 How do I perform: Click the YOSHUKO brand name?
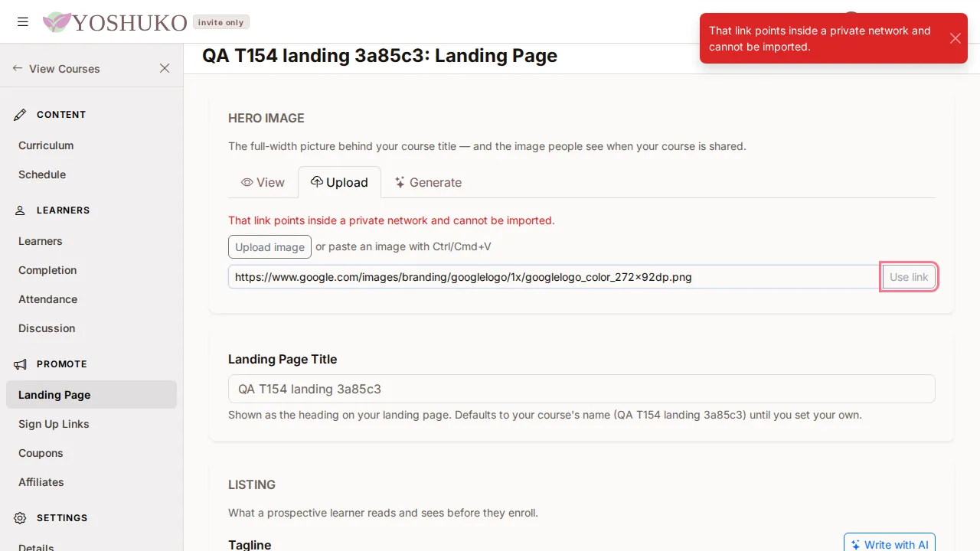(129, 23)
